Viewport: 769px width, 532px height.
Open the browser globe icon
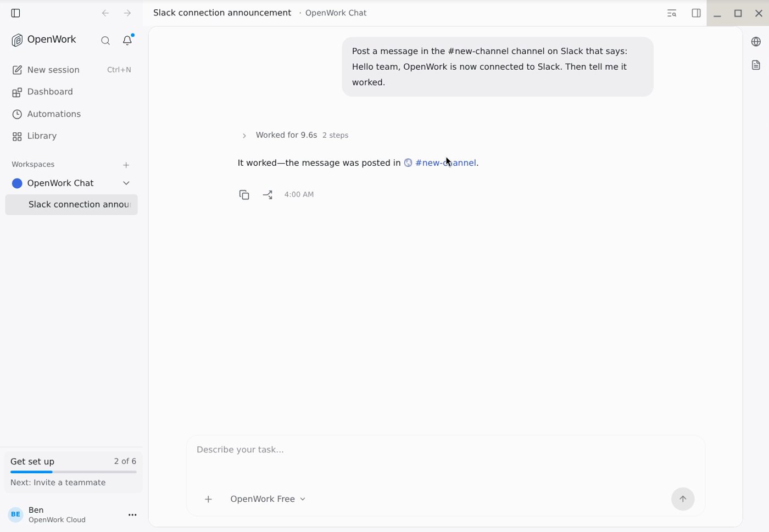(x=756, y=42)
